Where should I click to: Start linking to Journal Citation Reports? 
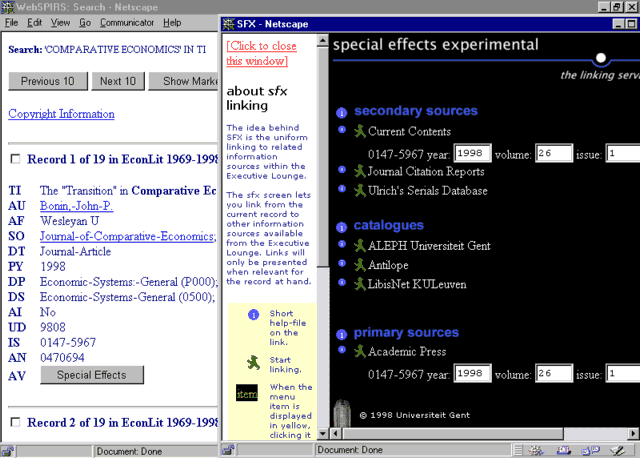point(360,171)
